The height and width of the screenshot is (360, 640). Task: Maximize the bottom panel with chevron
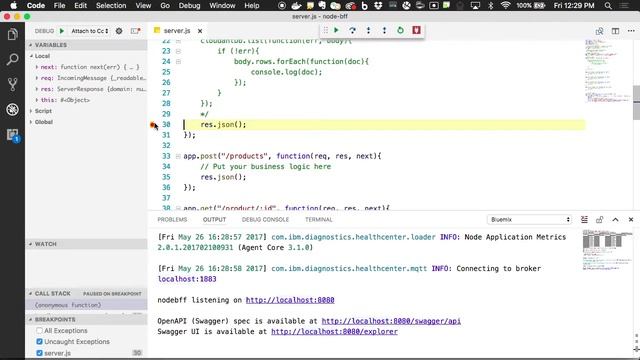tap(615, 220)
